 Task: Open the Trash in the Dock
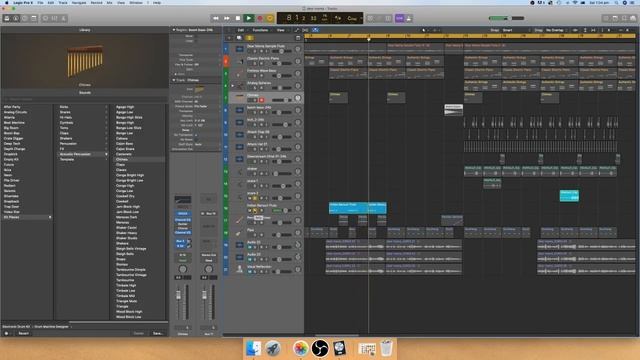pos(386,349)
